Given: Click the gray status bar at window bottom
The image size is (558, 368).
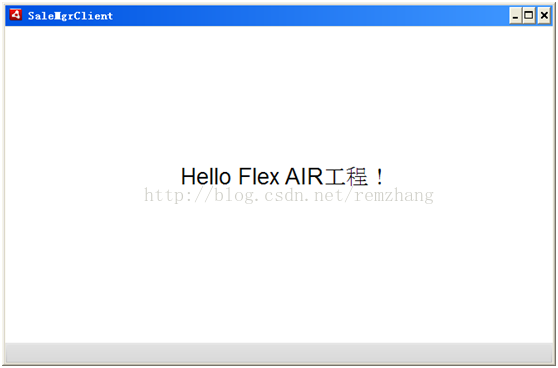Looking at the screenshot, I should pyautogui.click(x=279, y=353).
